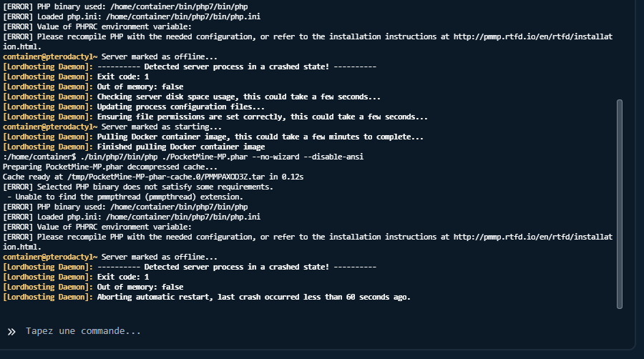This screenshot has height=359, width=644.
Task: Click the "Updating process configuration files" daemon message
Action: pos(134,107)
